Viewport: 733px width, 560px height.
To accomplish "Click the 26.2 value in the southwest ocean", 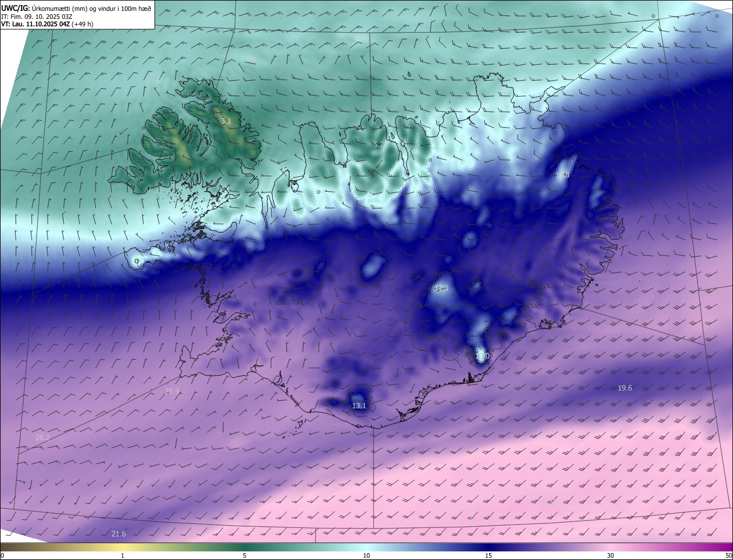I will [x=42, y=438].
